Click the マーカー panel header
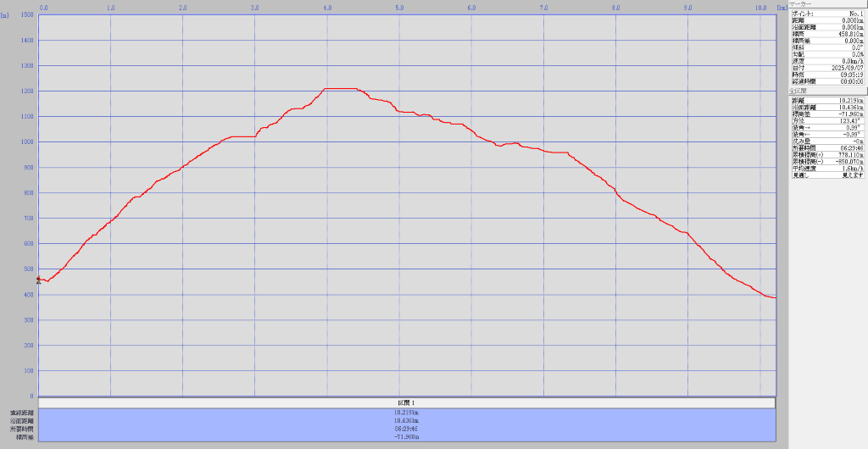Viewport: 868px width, 449px height. pyautogui.click(x=827, y=4)
